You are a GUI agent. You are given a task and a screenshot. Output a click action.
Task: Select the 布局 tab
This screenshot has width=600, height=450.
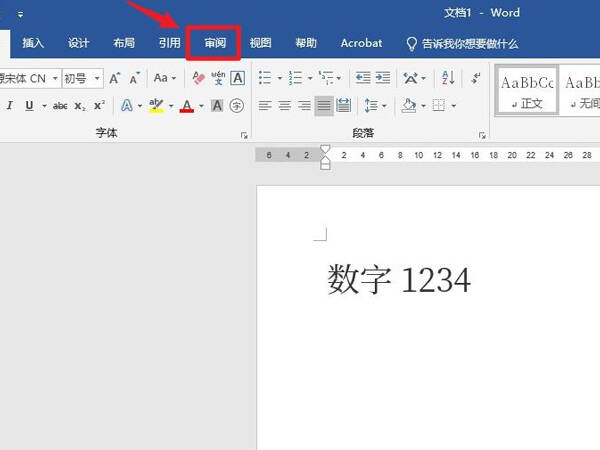point(124,43)
